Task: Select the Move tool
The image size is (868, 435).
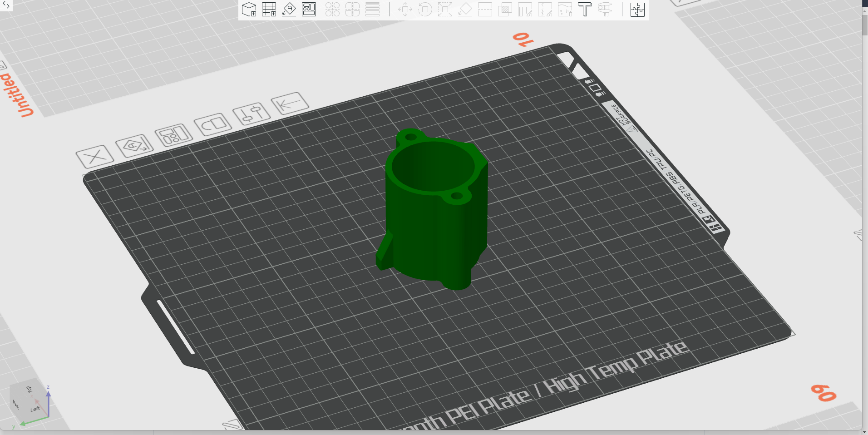Action: tap(405, 10)
